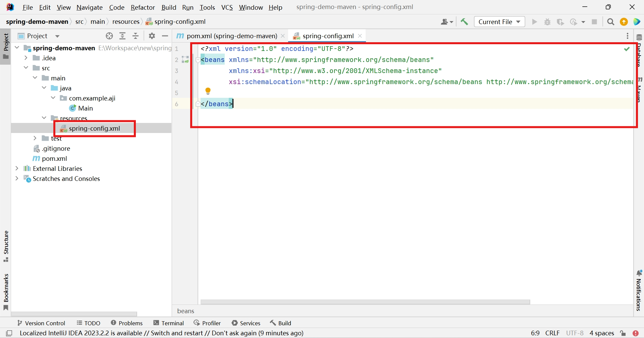Click Select Opened File crosshair icon
This screenshot has height=338, width=644.
point(109,36)
